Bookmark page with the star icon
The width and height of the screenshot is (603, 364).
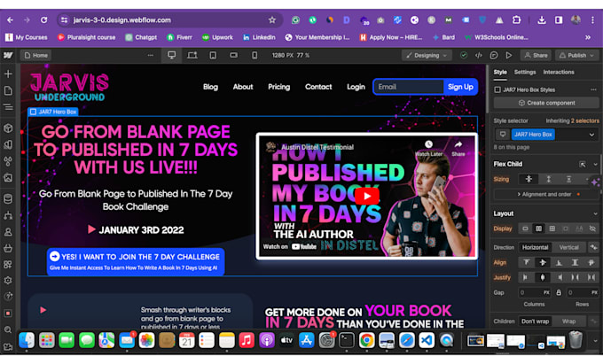[272, 20]
